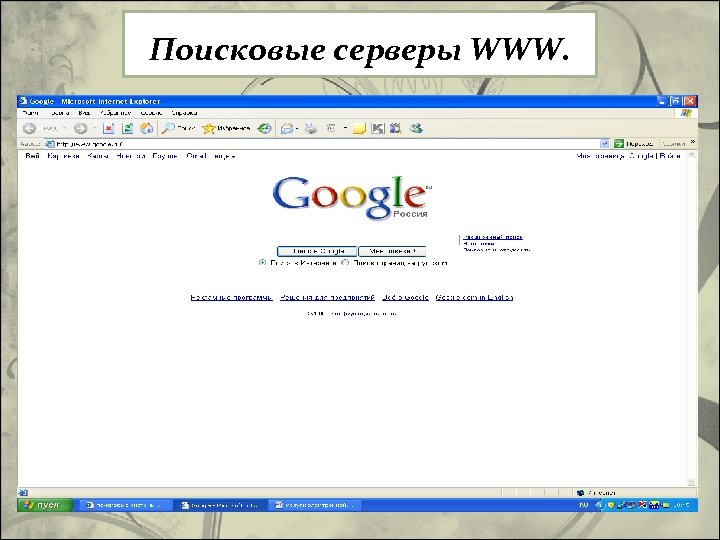
Task: Click the scrollbar down arrow
Action: [x=692, y=482]
